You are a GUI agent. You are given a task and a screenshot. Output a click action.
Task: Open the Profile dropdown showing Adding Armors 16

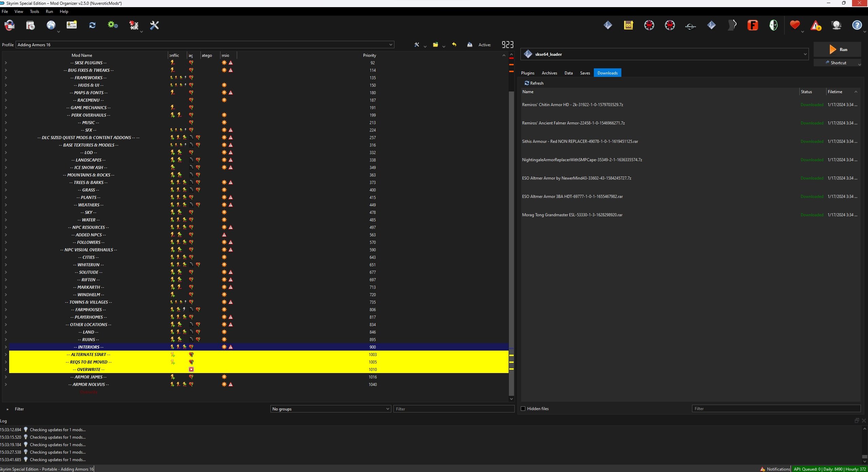(205, 45)
